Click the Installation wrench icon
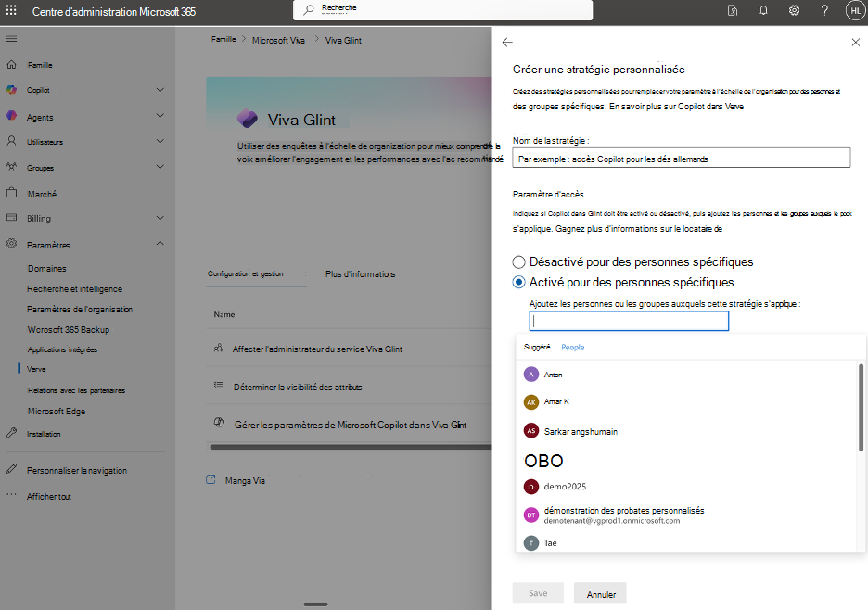The width and height of the screenshot is (868, 610). (x=12, y=433)
